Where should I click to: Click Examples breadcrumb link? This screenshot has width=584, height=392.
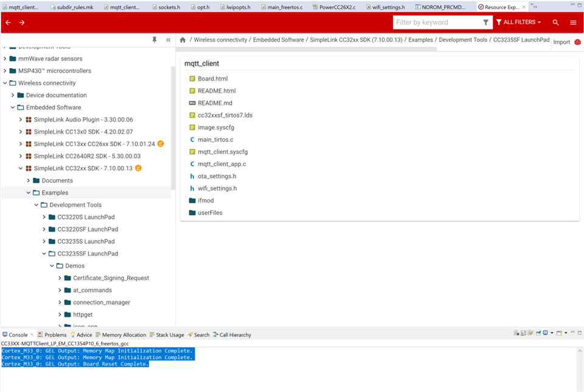tap(420, 40)
